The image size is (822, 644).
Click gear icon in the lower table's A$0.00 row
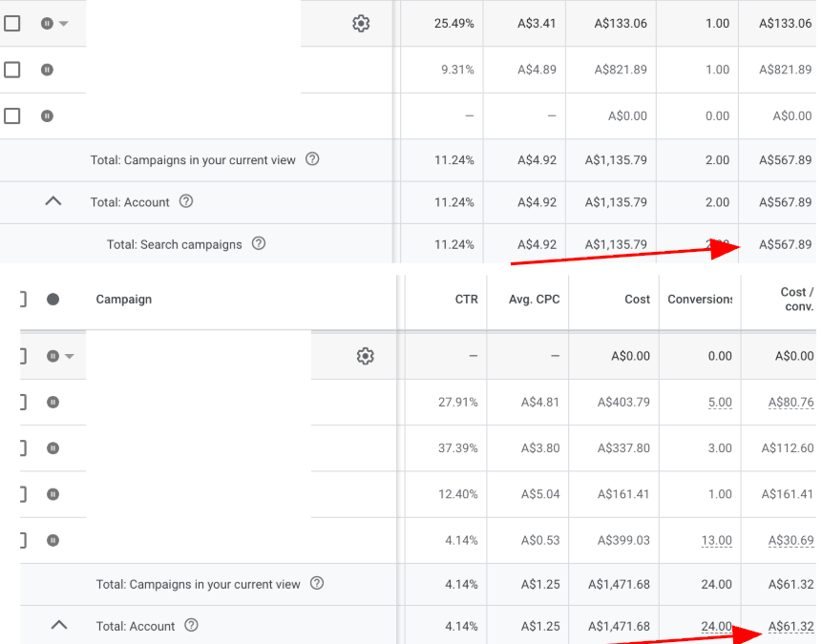(365, 356)
